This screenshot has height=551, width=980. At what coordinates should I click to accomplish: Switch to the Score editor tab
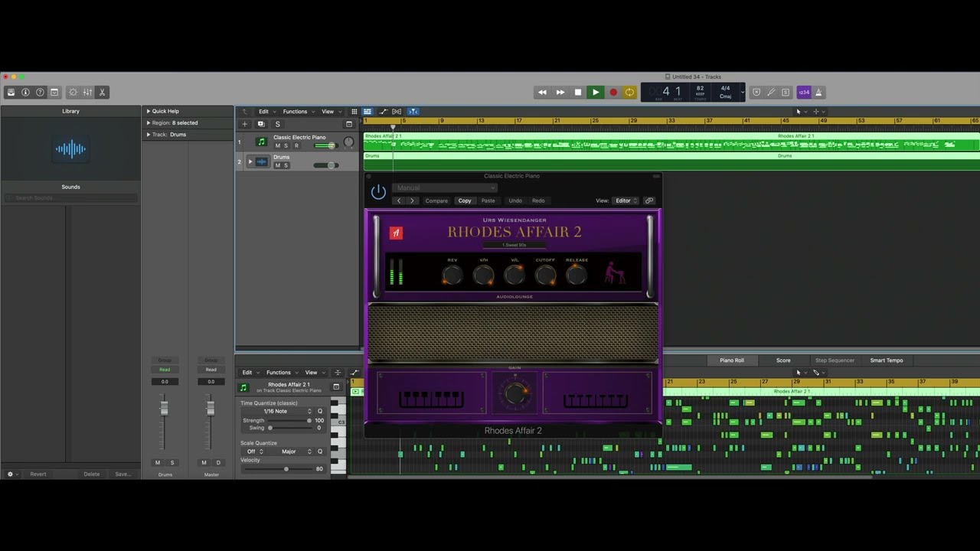click(783, 360)
